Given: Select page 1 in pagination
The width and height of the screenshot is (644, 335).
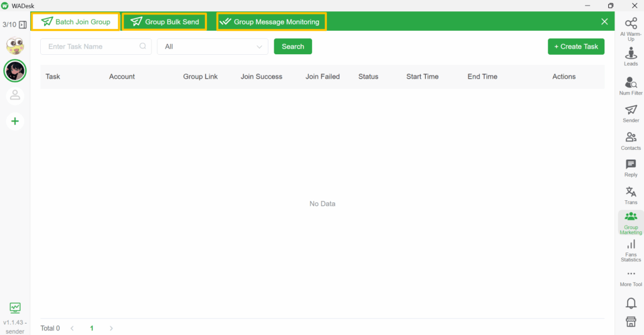Looking at the screenshot, I should (x=92, y=328).
